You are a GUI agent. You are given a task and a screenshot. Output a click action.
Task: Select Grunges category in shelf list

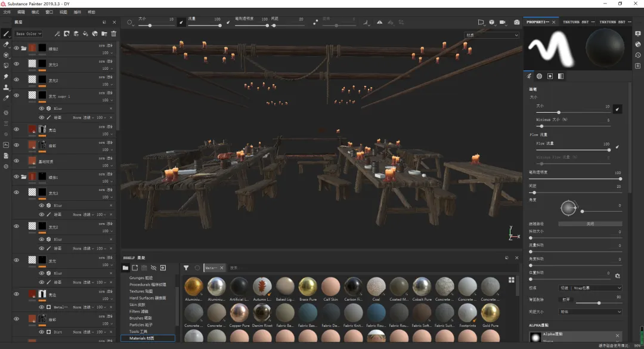click(141, 278)
